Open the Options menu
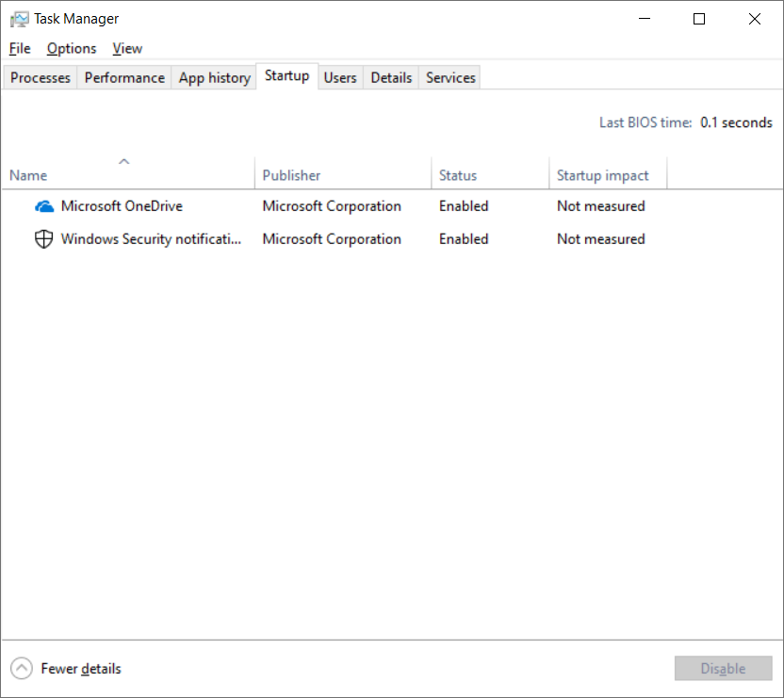The image size is (784, 698). coord(72,48)
